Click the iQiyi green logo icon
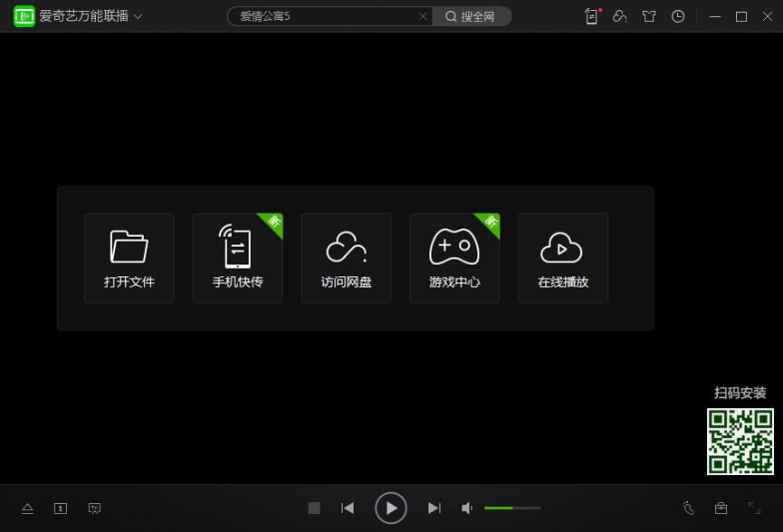 [x=24, y=16]
